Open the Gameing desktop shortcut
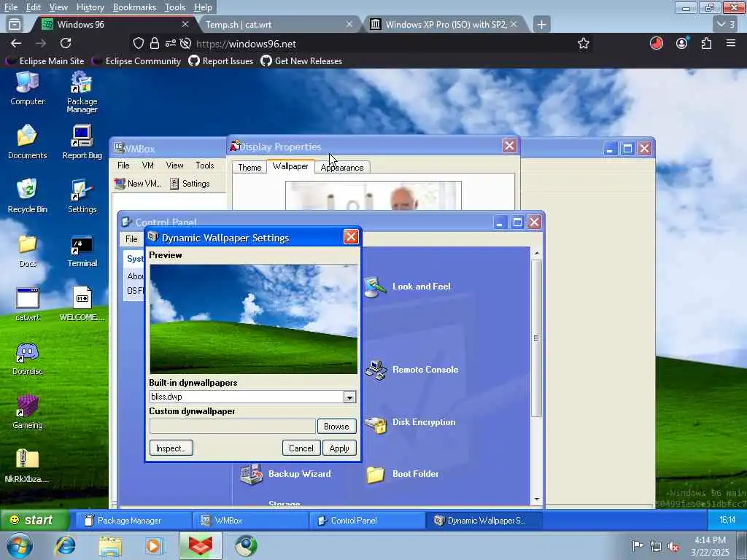 click(x=27, y=412)
